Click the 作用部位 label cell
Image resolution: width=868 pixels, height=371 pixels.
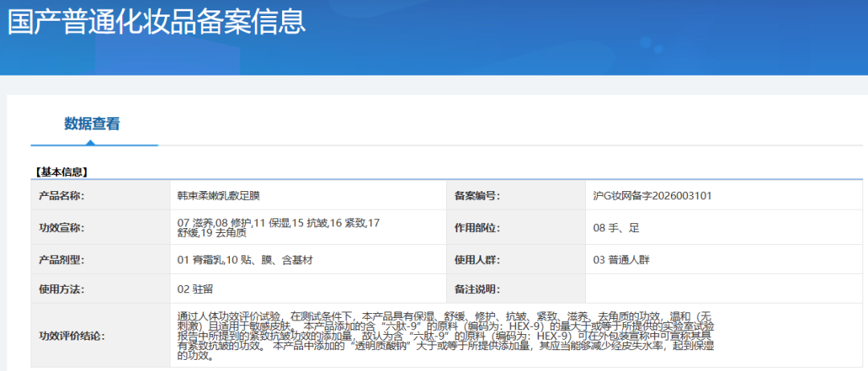[x=477, y=228]
